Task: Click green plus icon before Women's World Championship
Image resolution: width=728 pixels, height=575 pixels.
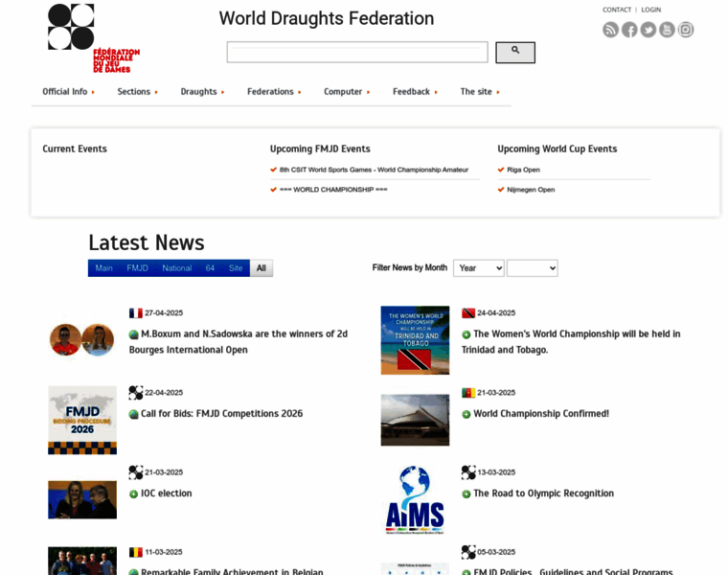Action: click(x=466, y=334)
